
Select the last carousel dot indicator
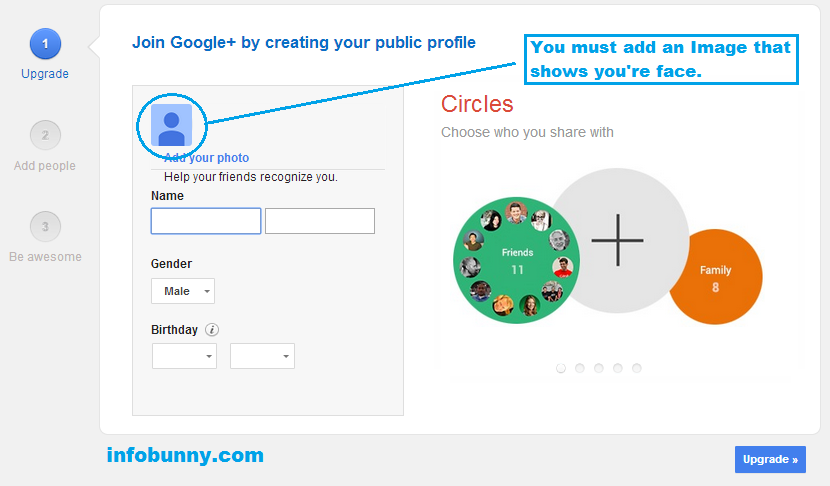click(637, 368)
